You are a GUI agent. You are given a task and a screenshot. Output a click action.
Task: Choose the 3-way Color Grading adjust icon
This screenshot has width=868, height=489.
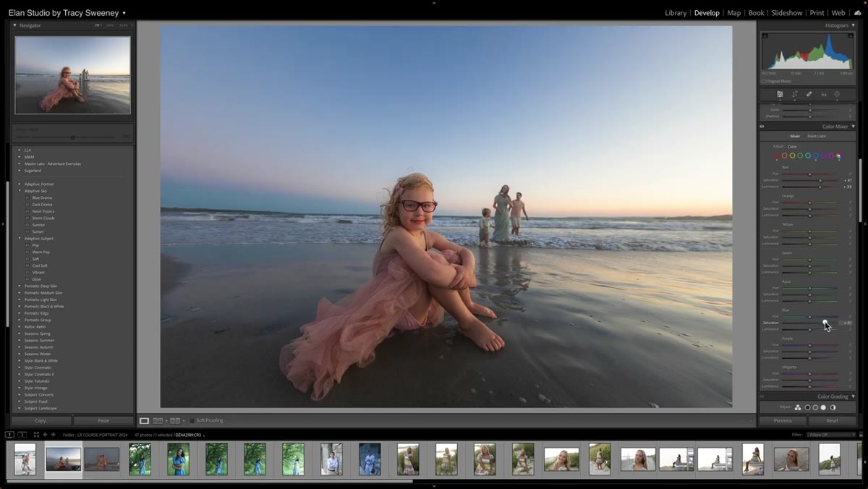click(798, 407)
